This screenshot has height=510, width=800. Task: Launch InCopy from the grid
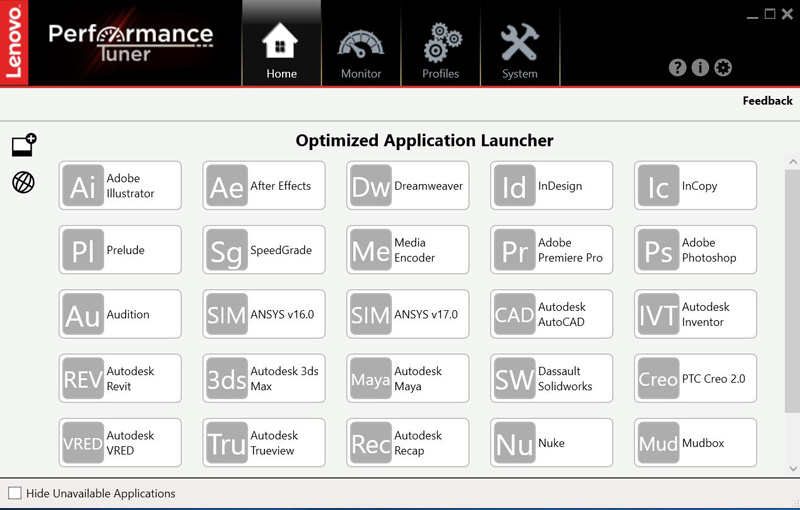point(695,186)
